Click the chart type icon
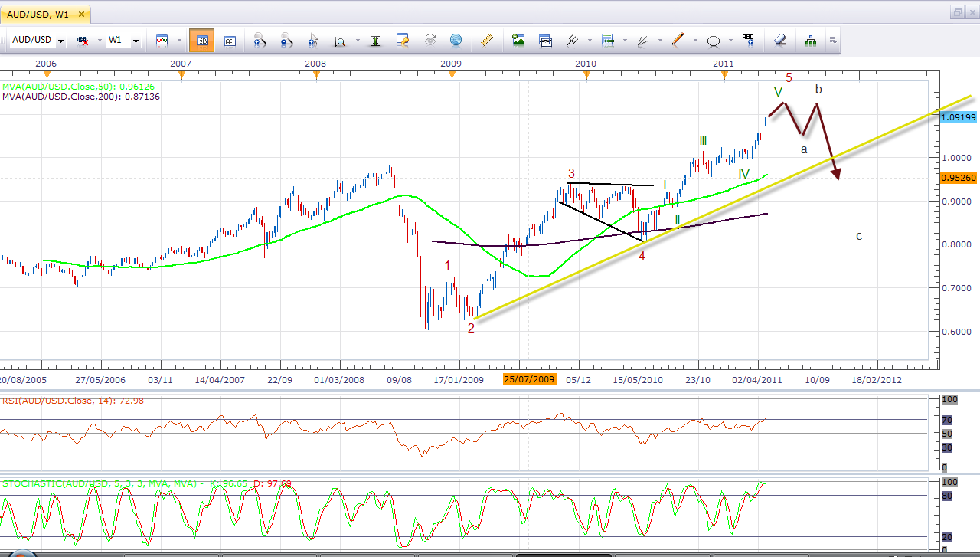The width and height of the screenshot is (980, 557). (x=162, y=40)
